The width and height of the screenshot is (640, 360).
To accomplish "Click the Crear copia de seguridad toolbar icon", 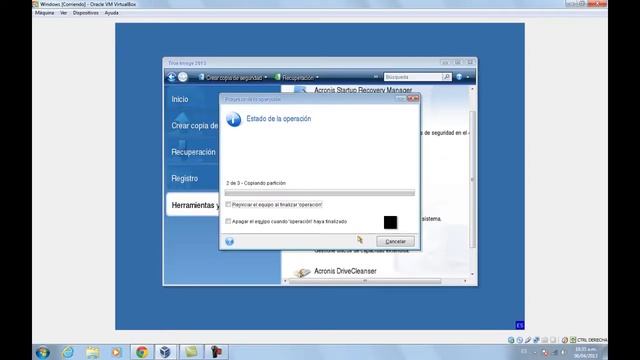I will 201,77.
